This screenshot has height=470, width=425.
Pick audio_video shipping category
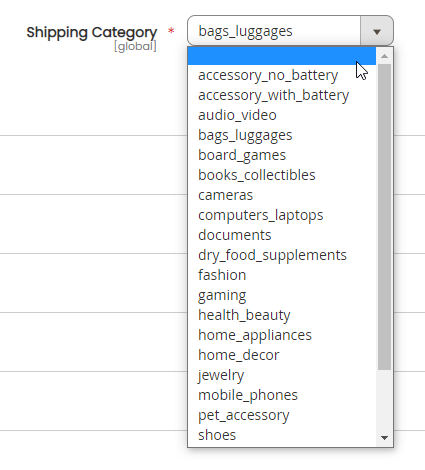click(282, 115)
